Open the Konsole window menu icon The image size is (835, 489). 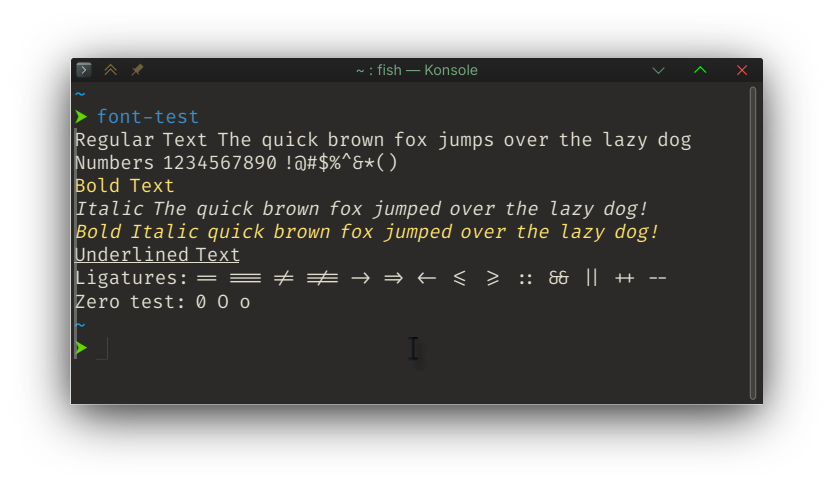(x=84, y=70)
